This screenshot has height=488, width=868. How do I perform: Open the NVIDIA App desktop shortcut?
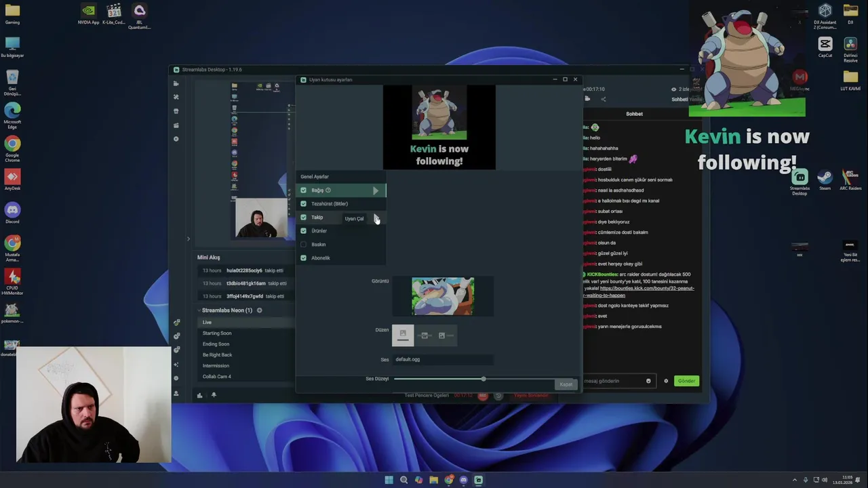coord(88,15)
